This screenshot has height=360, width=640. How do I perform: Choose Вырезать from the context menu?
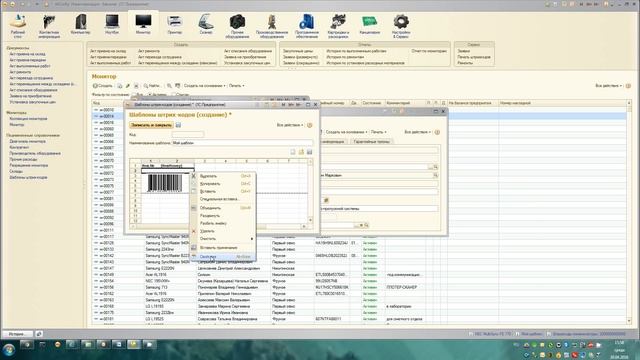coord(223,176)
